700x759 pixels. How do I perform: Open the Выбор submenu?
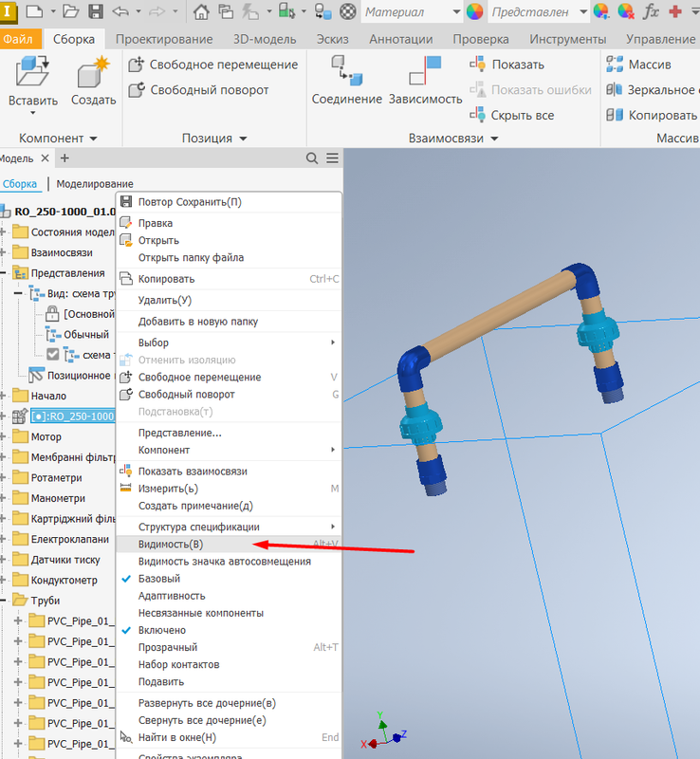point(229,342)
